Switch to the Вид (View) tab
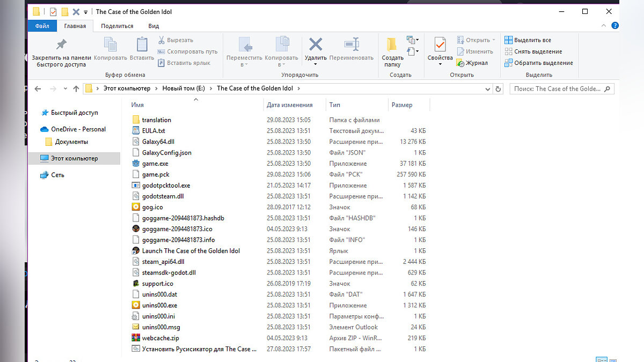This screenshot has height=362, width=644. [153, 26]
